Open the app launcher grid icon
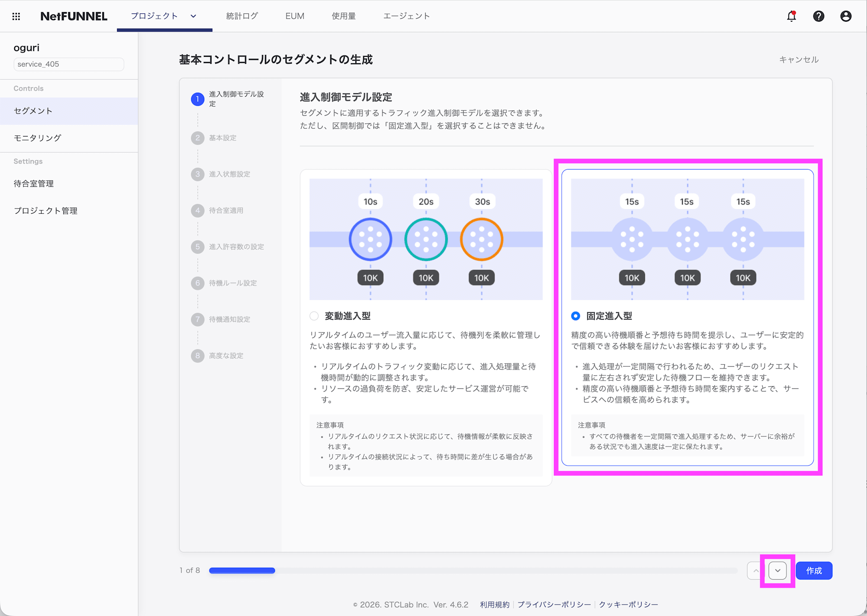 [16, 16]
